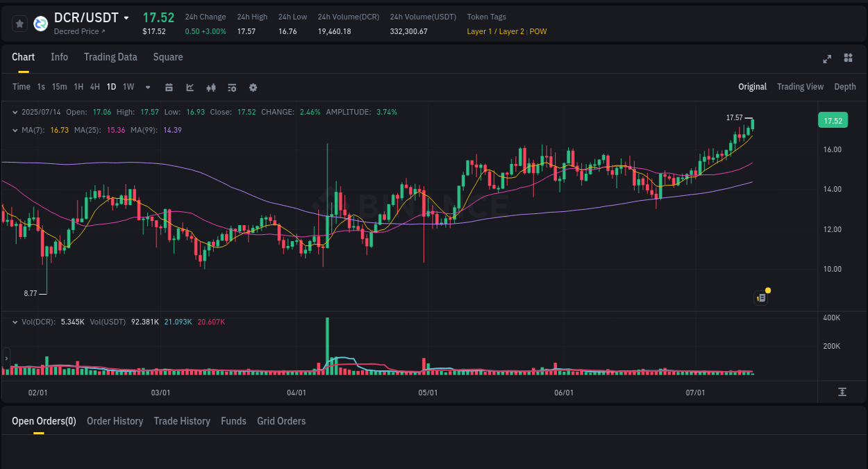Viewport: 868px width, 469px height.
Task: Open the extra timeframes dropdown arrow
Action: click(147, 88)
